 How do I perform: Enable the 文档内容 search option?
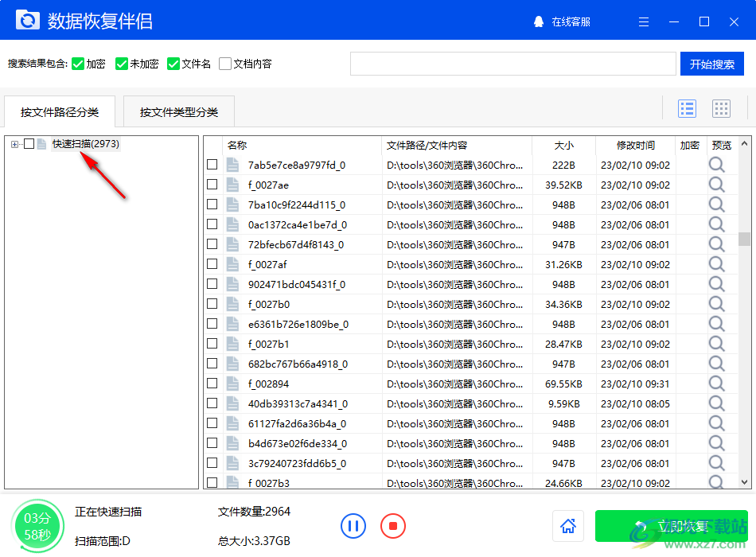[x=225, y=64]
